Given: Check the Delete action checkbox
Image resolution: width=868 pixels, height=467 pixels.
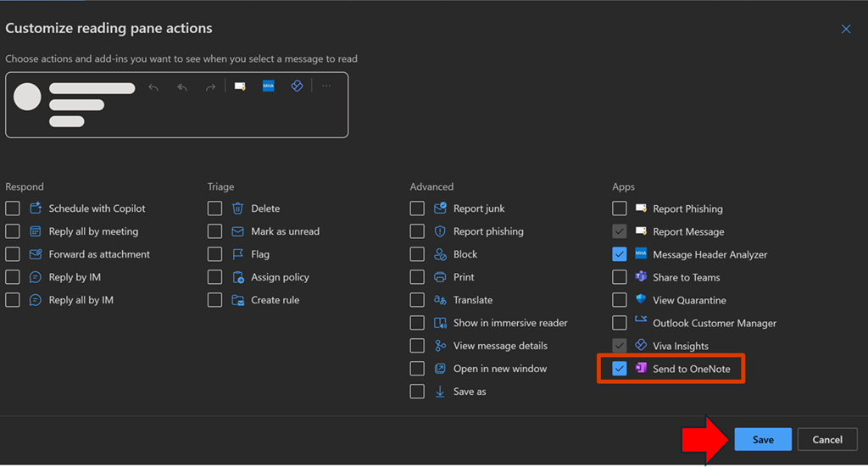Looking at the screenshot, I should click(215, 208).
